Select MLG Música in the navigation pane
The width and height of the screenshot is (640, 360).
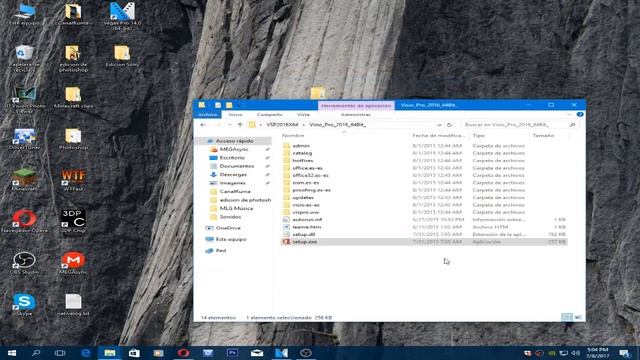coord(236,208)
